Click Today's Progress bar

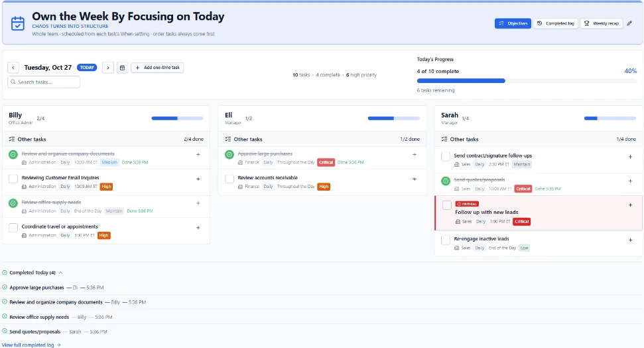pos(527,81)
